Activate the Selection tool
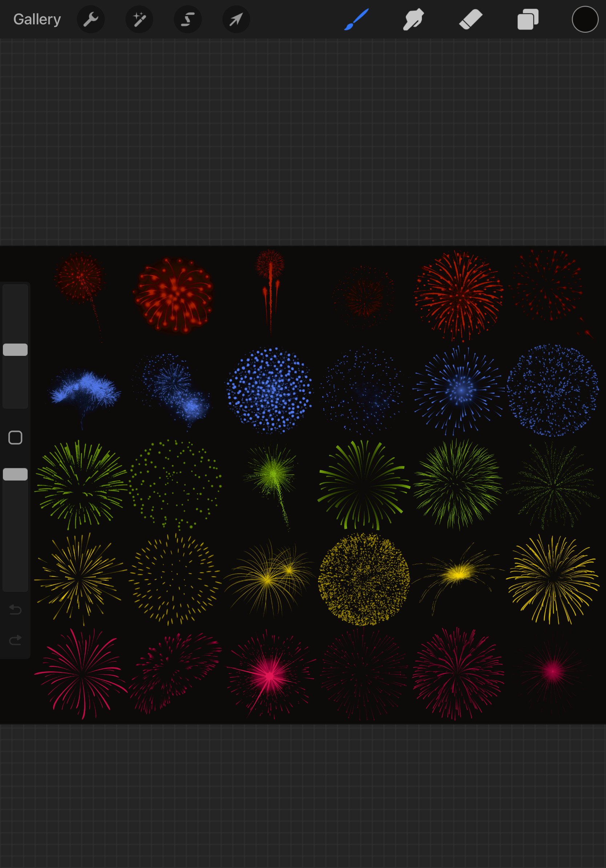 [187, 19]
